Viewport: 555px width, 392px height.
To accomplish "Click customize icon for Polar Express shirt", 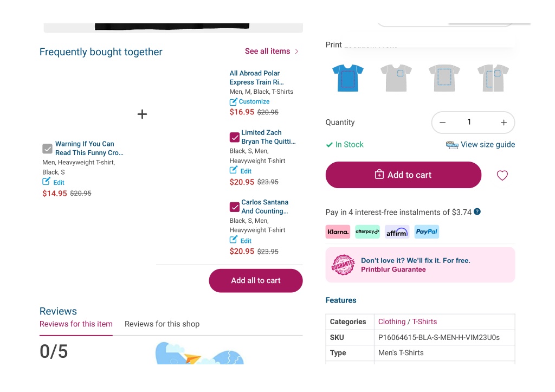I will pyautogui.click(x=233, y=102).
